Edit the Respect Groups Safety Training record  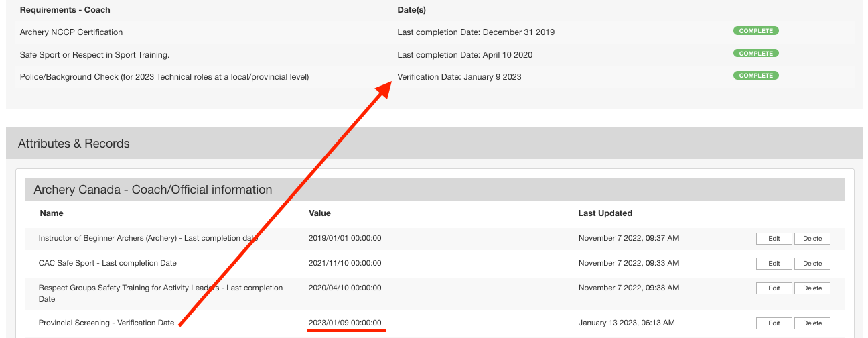coord(774,288)
